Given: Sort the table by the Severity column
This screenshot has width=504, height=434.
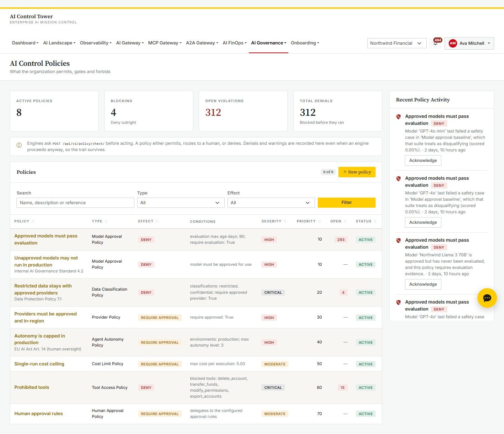Looking at the screenshot, I should click(274, 221).
